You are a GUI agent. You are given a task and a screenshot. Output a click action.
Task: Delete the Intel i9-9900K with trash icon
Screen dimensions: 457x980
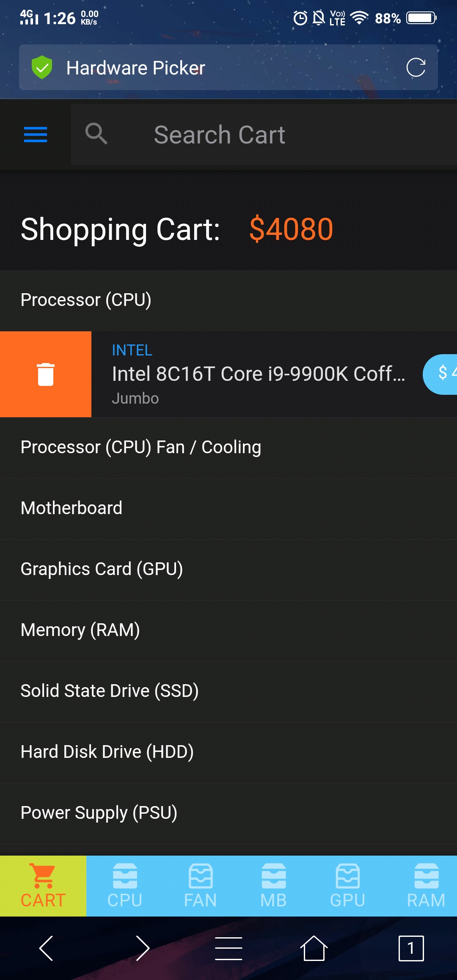pyautogui.click(x=46, y=374)
